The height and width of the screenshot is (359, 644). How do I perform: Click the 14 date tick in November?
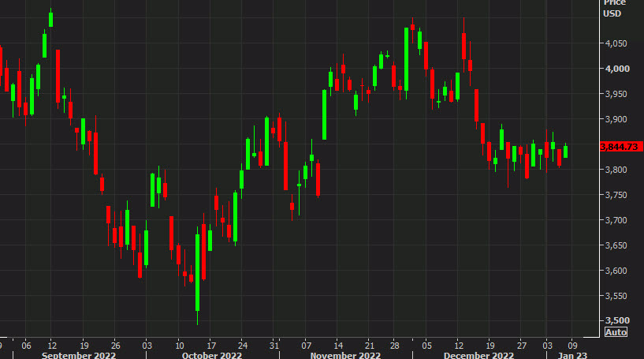click(337, 345)
